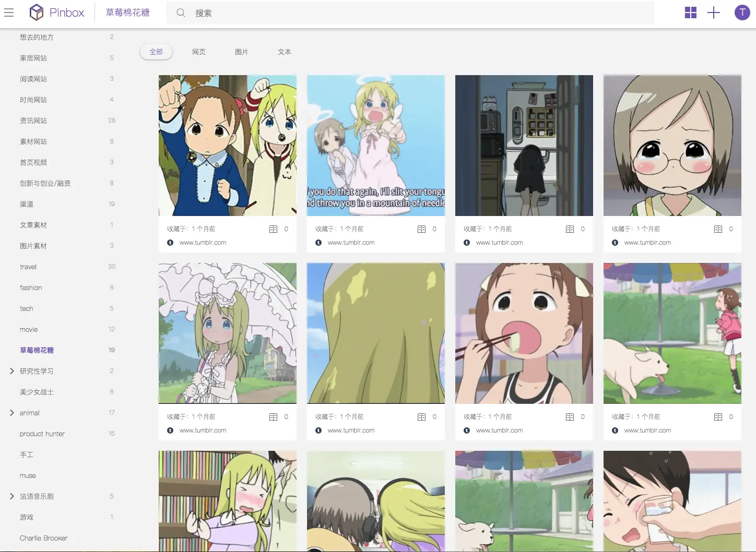Click reading-mode icon on angel girl card
756x552 pixels.
click(x=421, y=229)
